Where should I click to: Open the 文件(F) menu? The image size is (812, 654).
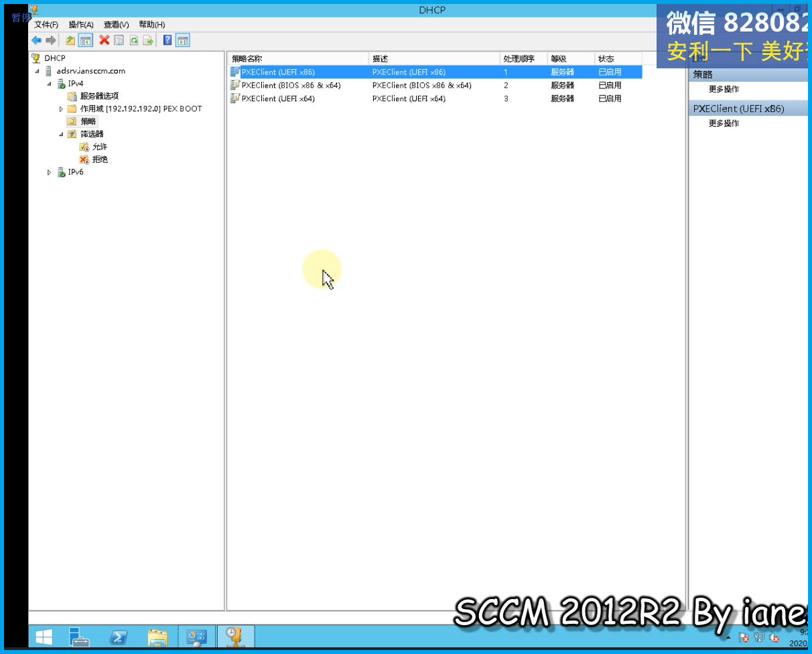tap(46, 25)
